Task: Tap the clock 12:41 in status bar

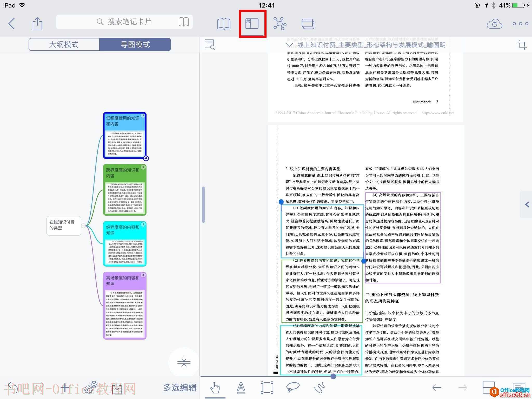Action: point(267,5)
